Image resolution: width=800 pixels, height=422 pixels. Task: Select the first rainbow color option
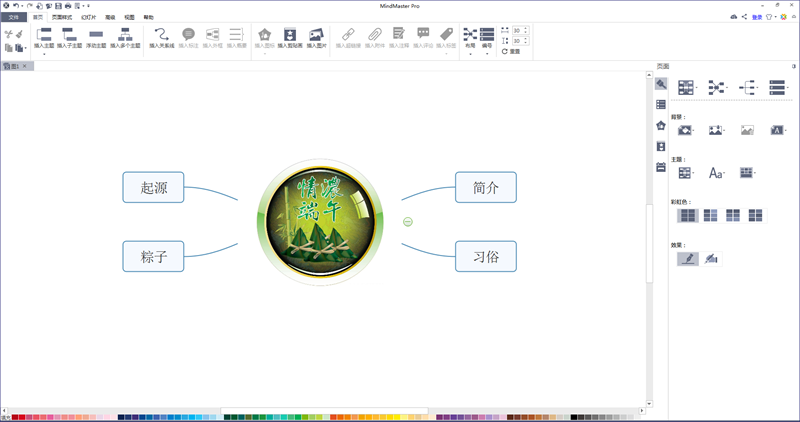tap(688, 215)
